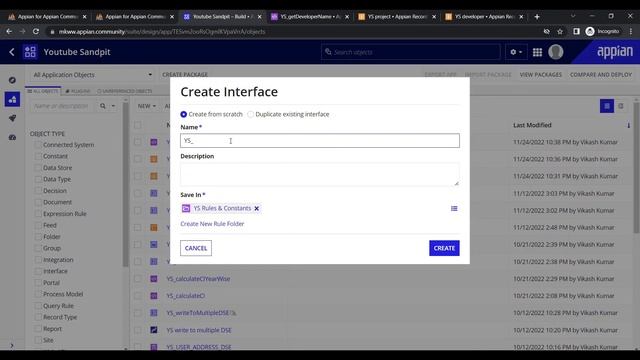Screen dimensions: 640x360
Task: Click VIEW PACKAGES
Action: 540,75
